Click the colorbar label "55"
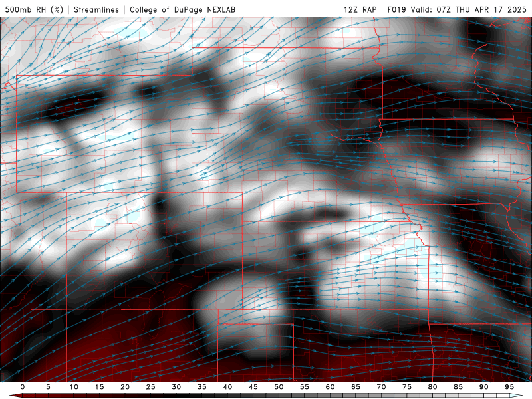 click(x=305, y=387)
